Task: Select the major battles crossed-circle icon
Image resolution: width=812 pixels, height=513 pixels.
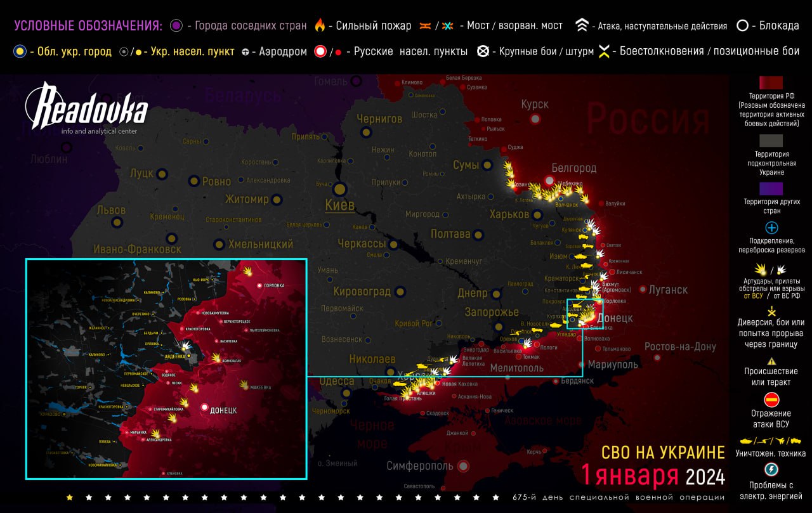Action: [x=483, y=52]
